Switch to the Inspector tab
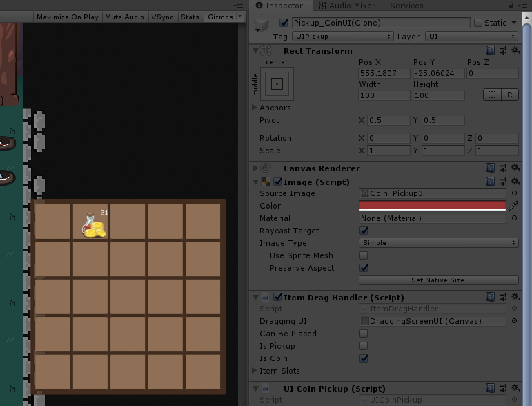The width and height of the screenshot is (532, 406). point(280,6)
